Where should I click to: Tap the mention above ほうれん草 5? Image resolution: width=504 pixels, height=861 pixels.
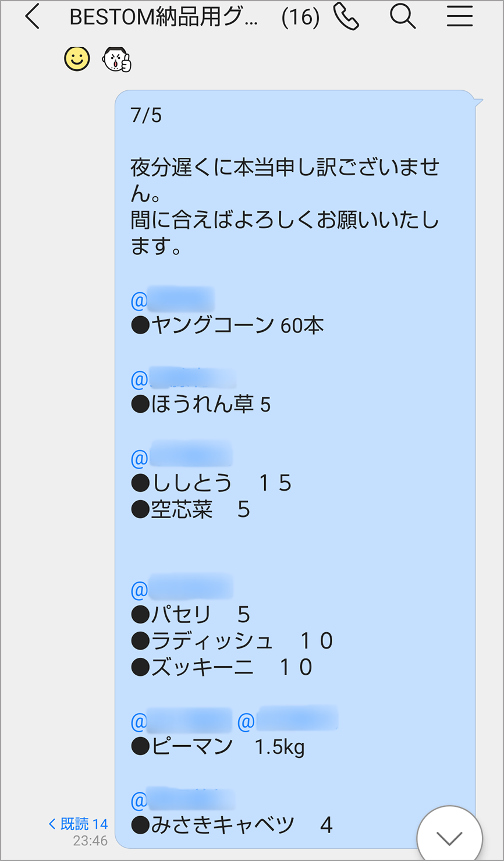(183, 380)
